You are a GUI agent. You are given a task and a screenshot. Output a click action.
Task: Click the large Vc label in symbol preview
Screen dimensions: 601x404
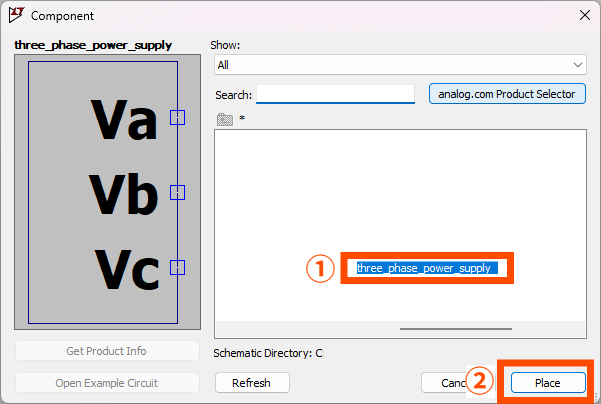(x=126, y=269)
